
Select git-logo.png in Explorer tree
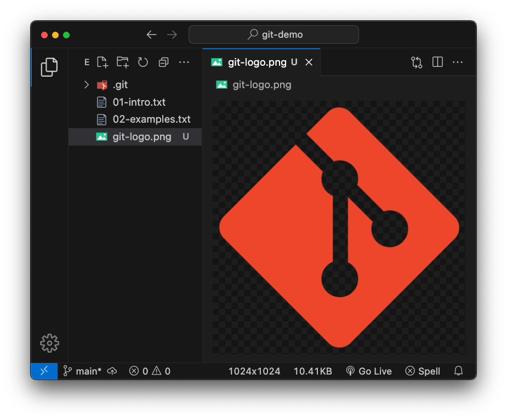135,137
